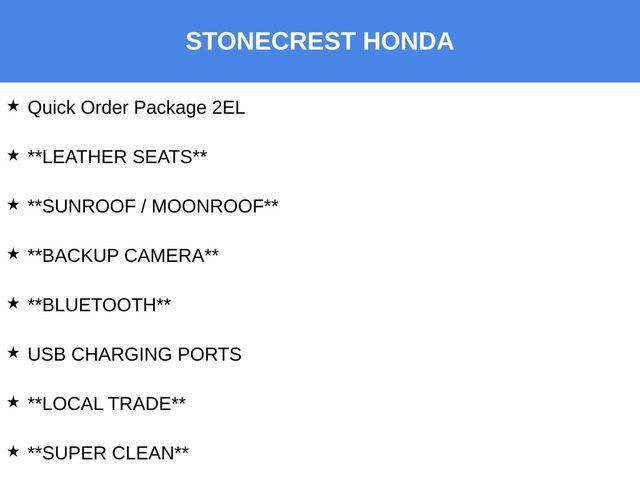Select the USB CHARGING PORTS text
The width and height of the screenshot is (640, 480).
135,354
